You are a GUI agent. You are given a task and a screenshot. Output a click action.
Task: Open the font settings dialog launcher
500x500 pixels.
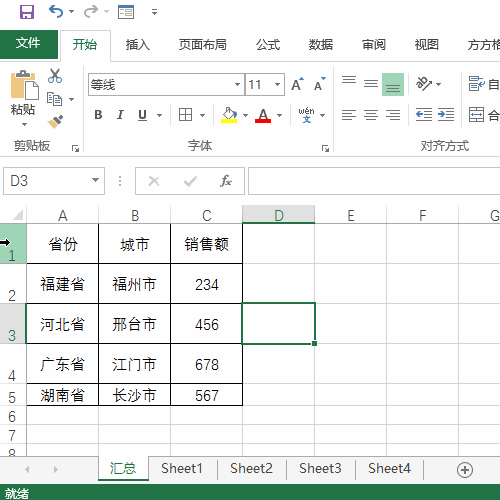tap(325, 148)
